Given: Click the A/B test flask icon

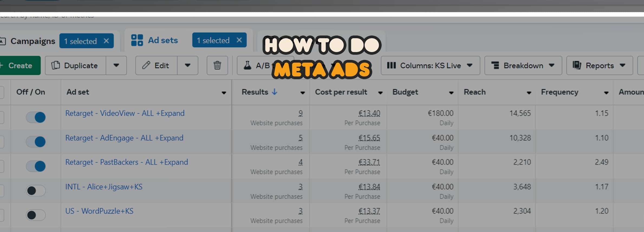Looking at the screenshot, I should [247, 66].
